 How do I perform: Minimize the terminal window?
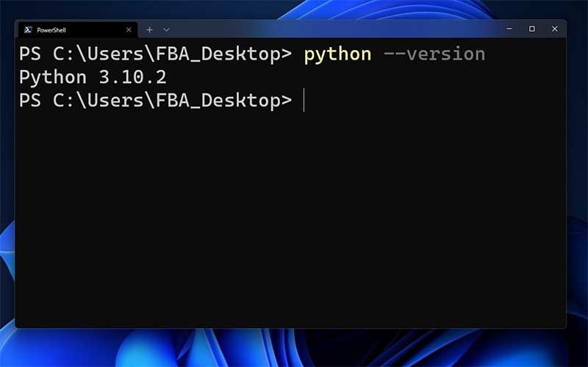[x=509, y=29]
